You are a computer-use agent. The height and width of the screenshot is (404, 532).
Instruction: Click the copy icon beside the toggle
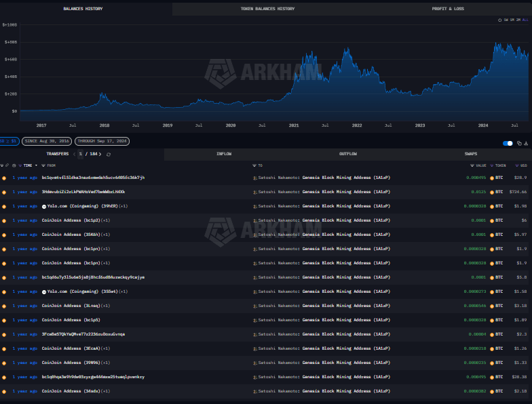point(519,143)
